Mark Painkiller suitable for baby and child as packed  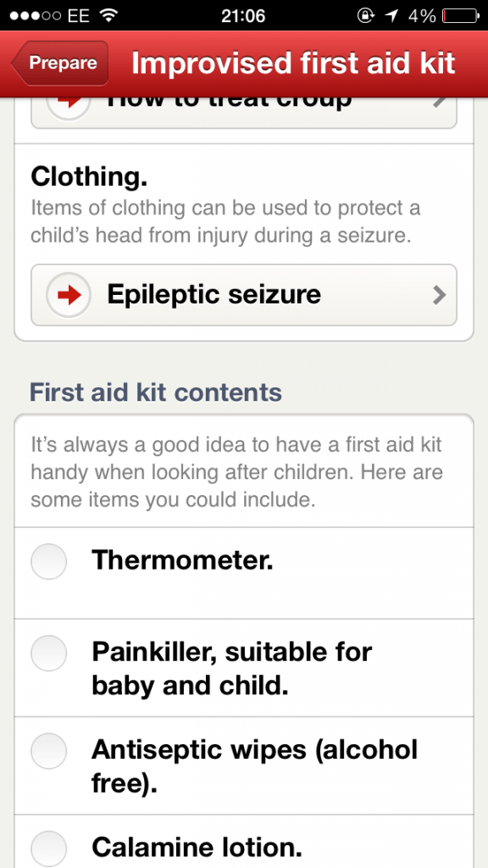pos(48,653)
